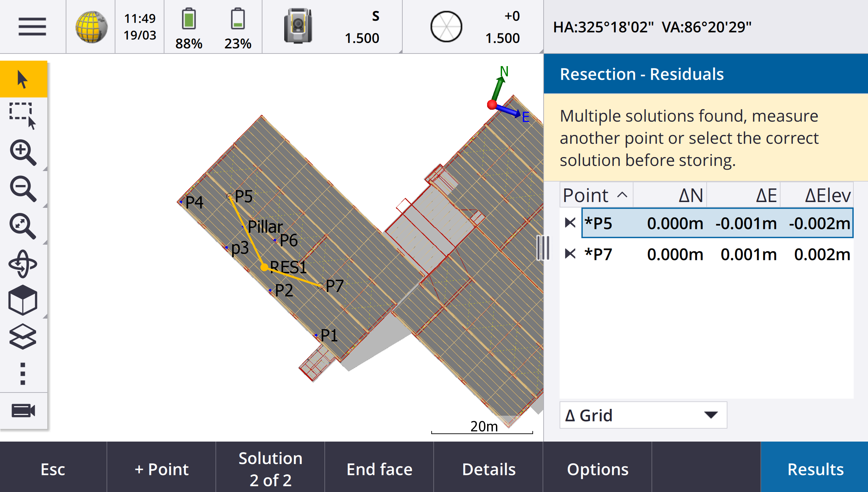Expand the three-dots more tools menu
868x492 pixels.
[x=23, y=374]
